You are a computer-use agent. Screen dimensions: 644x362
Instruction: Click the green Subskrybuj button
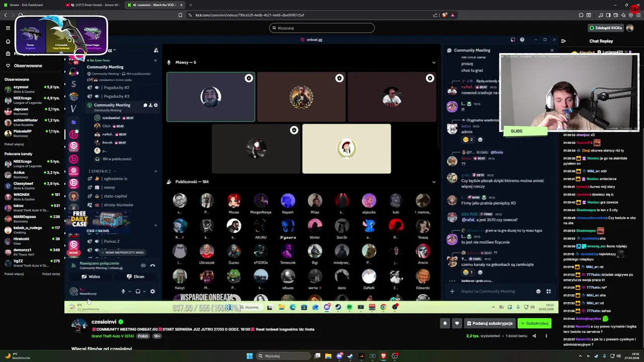pos(535,323)
